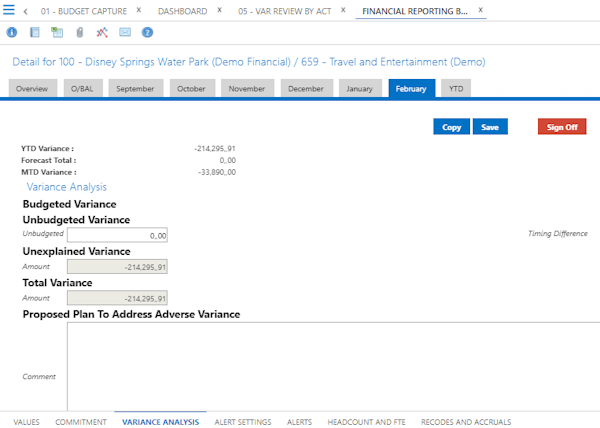Open the notebook document icon
Image resolution: width=600 pixels, height=428 pixels.
(35, 33)
